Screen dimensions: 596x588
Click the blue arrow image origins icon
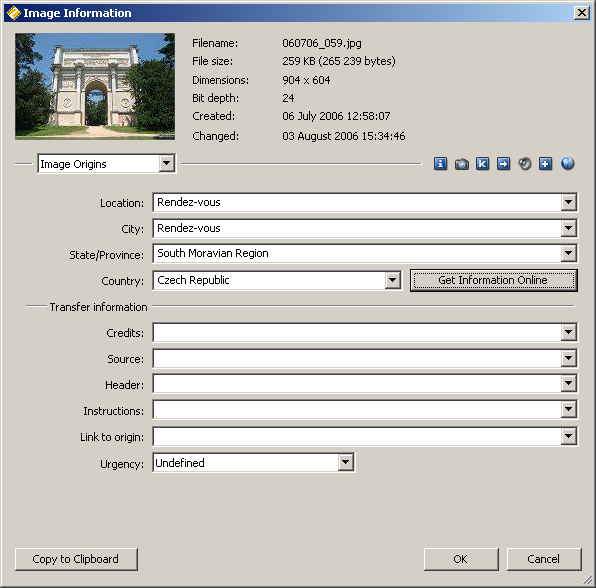[x=503, y=164]
